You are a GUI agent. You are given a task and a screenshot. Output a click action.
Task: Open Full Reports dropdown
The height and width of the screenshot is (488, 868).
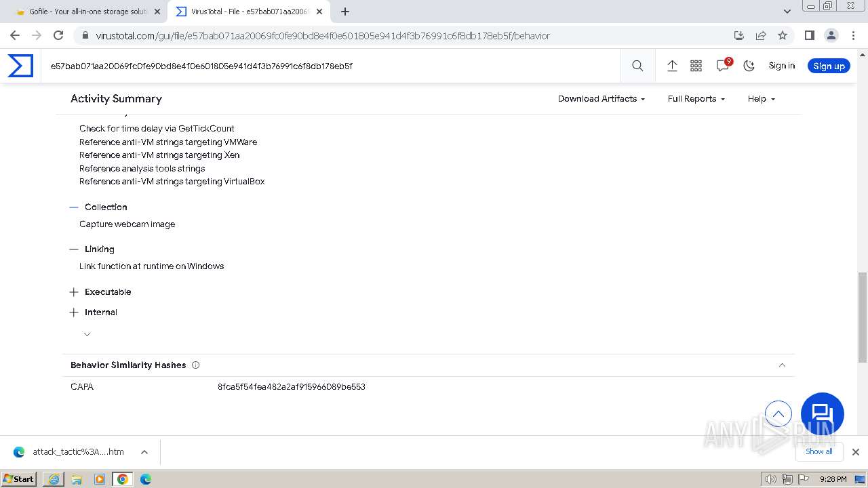pos(696,99)
